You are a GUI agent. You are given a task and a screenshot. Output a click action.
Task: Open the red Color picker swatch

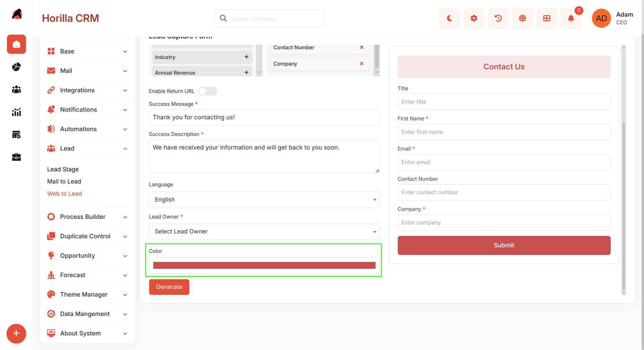coord(264,266)
